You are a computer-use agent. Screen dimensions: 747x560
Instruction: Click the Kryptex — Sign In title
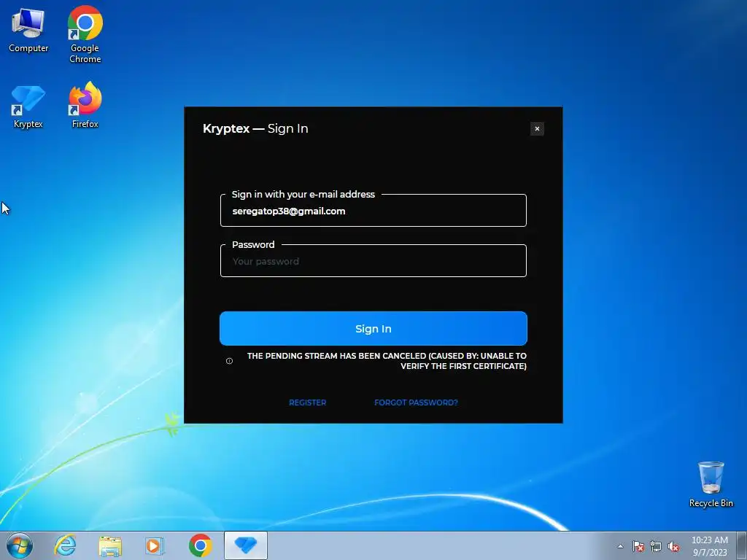coord(255,128)
